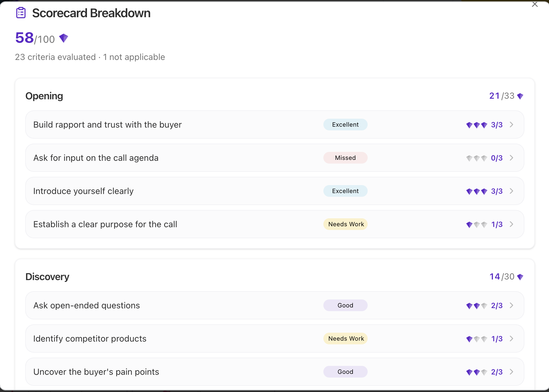Click the filled gem on Establish clear purpose rating
Viewport: 549px width, 392px height.
(469, 224)
